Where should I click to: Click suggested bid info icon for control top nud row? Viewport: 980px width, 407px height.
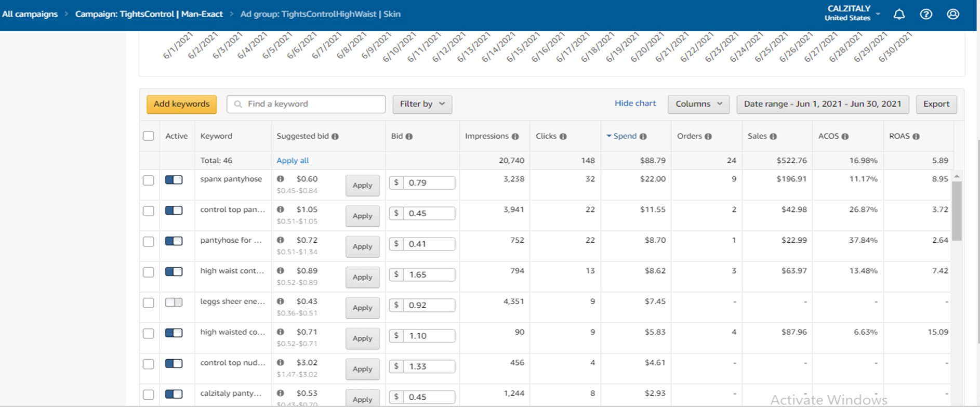pos(281,363)
